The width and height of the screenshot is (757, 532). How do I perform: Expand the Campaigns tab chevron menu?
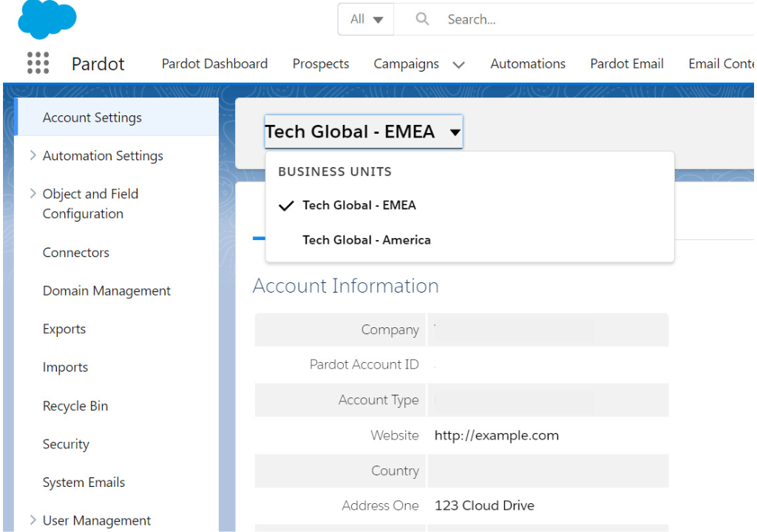(458, 65)
